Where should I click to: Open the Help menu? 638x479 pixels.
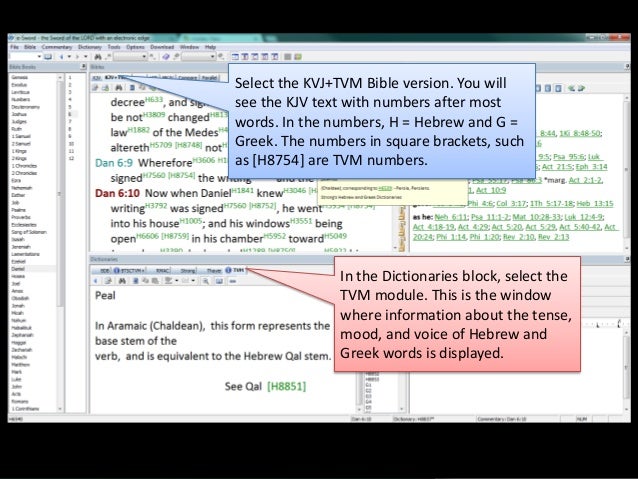210,47
